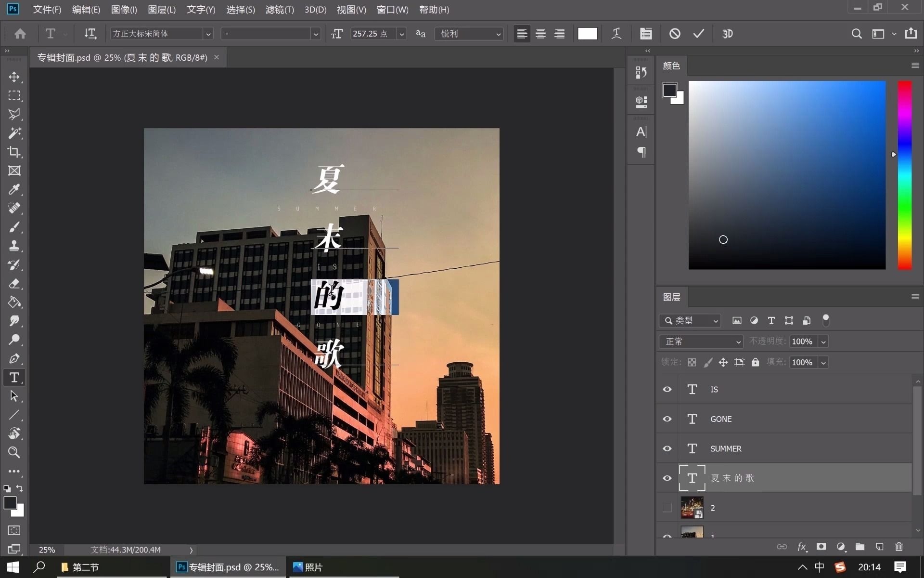Screen dimensions: 924x578
Task: Hide the SUMMER text layer
Action: click(x=667, y=448)
